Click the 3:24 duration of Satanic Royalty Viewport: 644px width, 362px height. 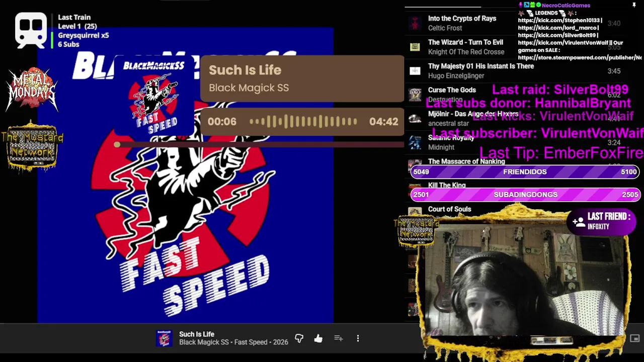614,143
